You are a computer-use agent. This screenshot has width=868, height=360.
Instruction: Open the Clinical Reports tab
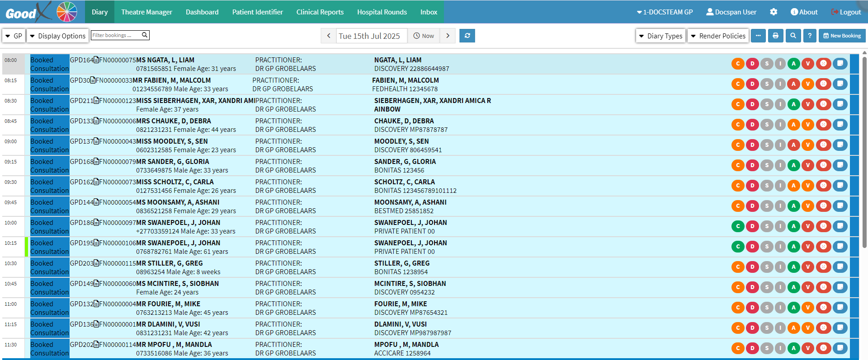[320, 12]
